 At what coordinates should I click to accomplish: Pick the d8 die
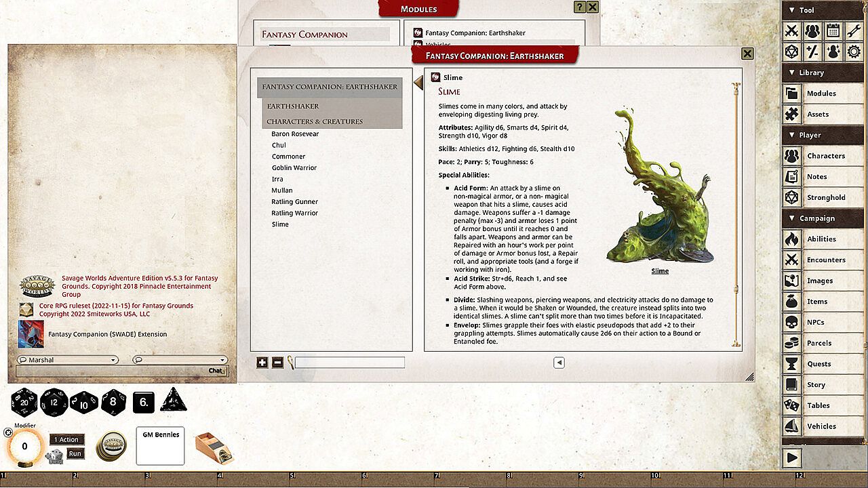113,402
